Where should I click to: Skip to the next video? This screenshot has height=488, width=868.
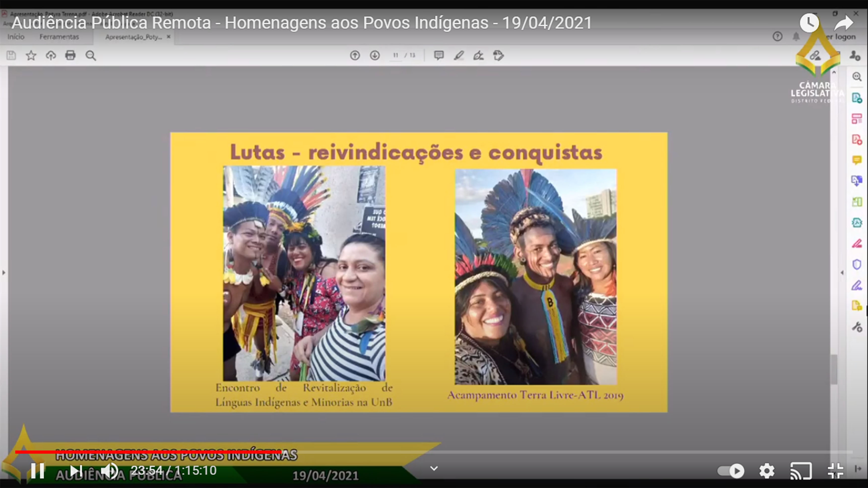coord(76,470)
